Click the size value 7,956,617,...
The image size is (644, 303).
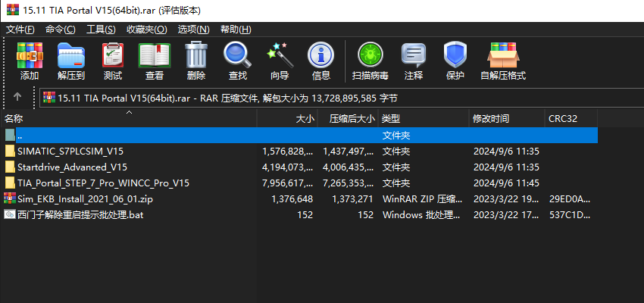287,183
